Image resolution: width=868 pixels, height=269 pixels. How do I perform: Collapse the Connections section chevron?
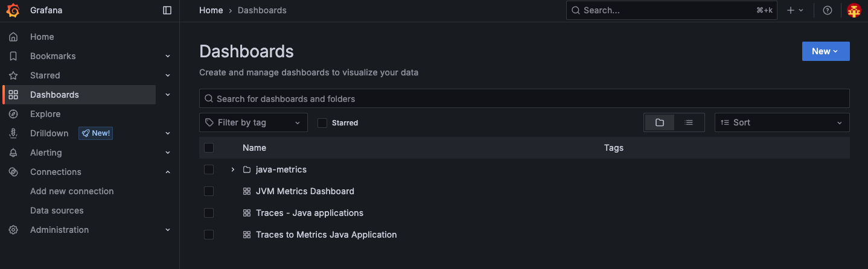pyautogui.click(x=168, y=172)
